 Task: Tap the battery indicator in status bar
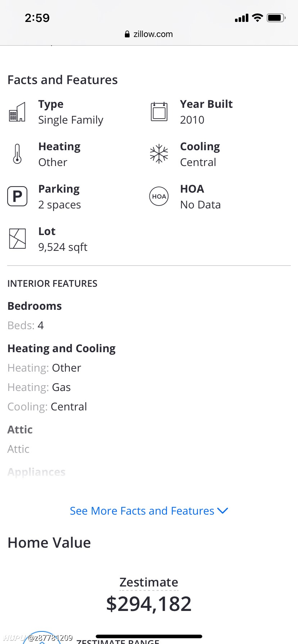point(276,18)
